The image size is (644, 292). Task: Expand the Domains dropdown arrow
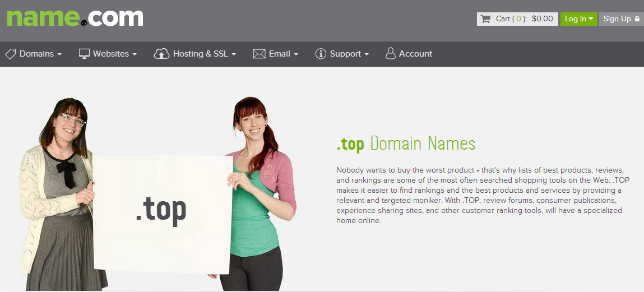59,54
